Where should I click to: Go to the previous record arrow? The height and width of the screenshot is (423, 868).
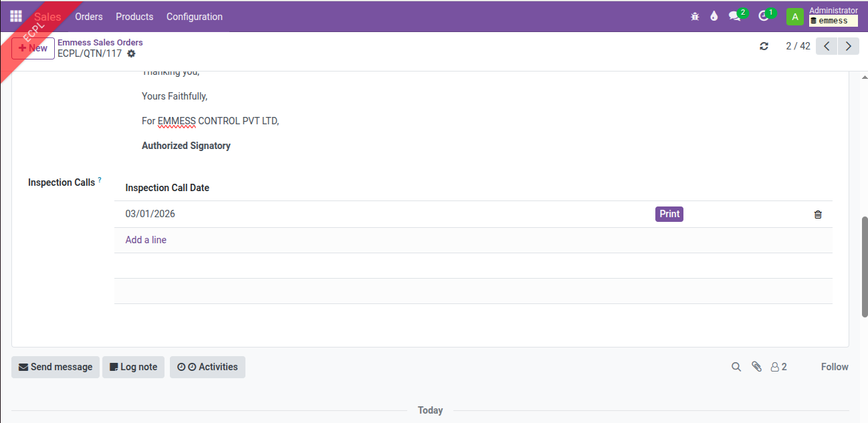click(x=827, y=46)
